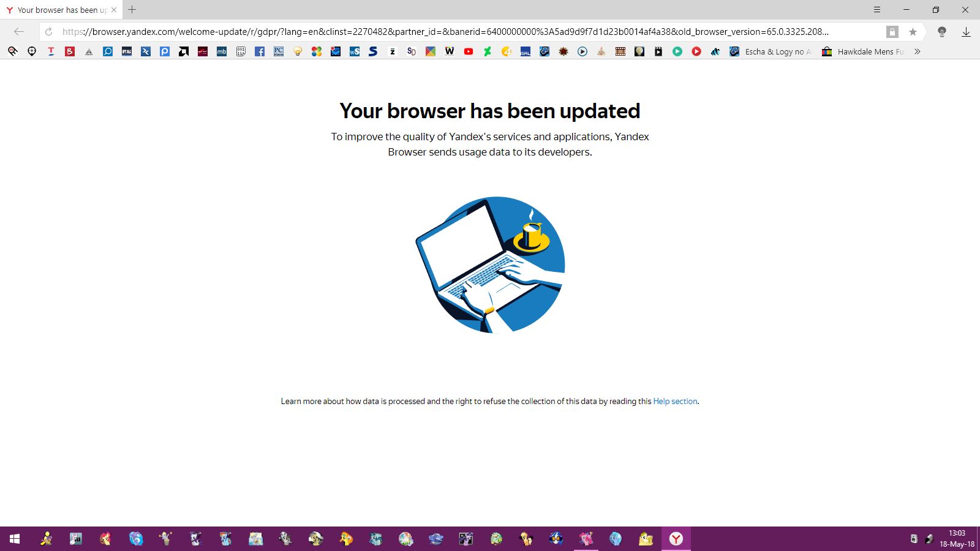Screen dimensions: 980x551
Task: Click the lock icon in address bar
Action: pos(892,32)
